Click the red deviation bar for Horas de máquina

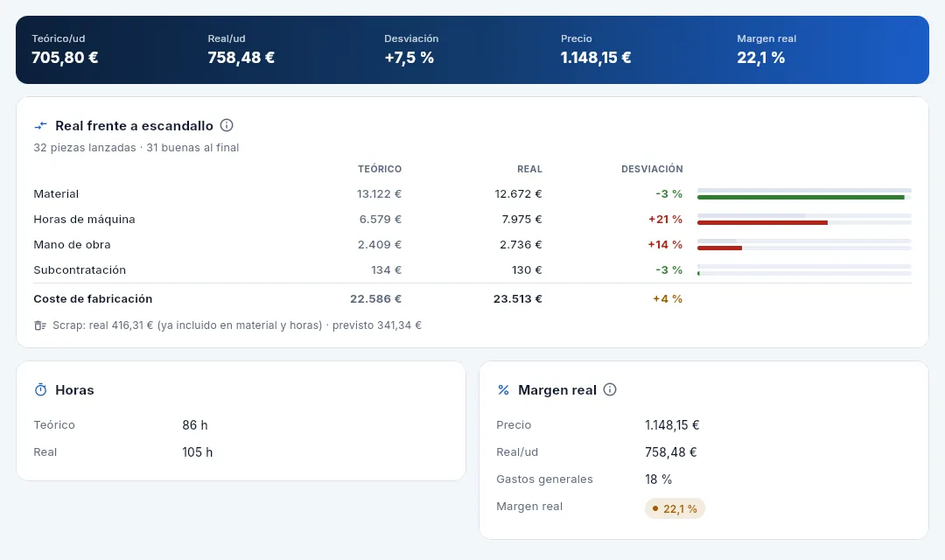(762, 222)
